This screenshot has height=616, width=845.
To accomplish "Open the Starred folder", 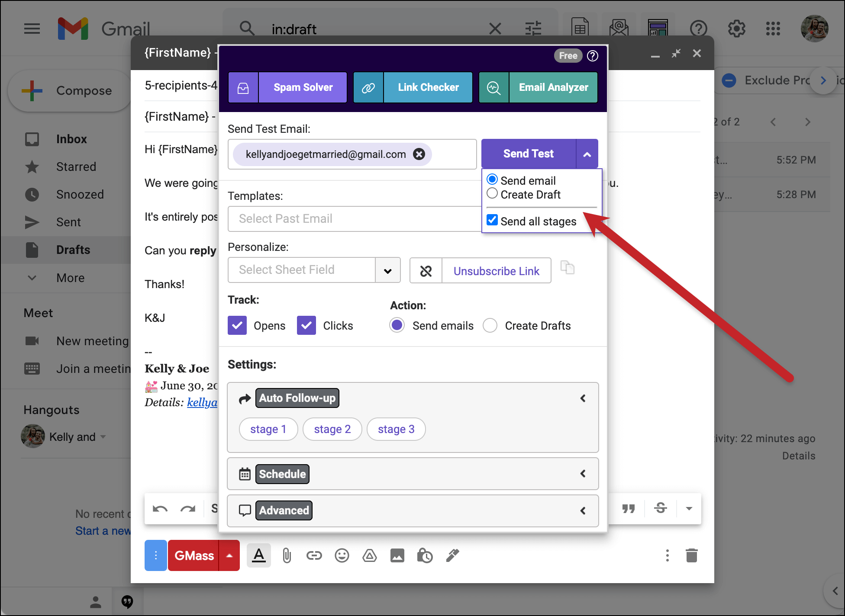I will [76, 167].
